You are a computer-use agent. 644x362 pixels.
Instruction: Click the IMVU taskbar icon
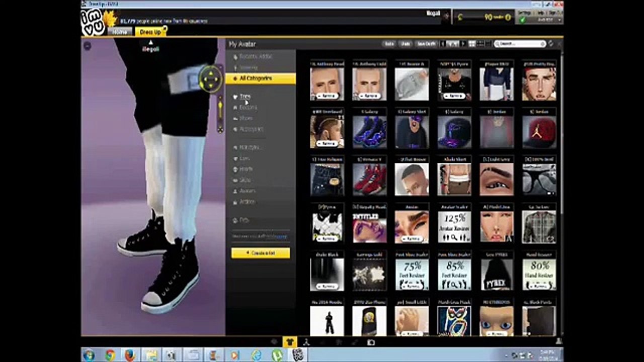297,355
